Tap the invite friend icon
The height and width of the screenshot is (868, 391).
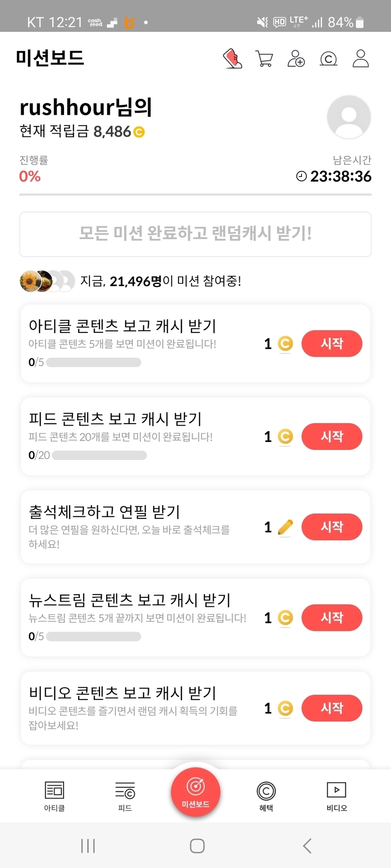[x=296, y=59]
